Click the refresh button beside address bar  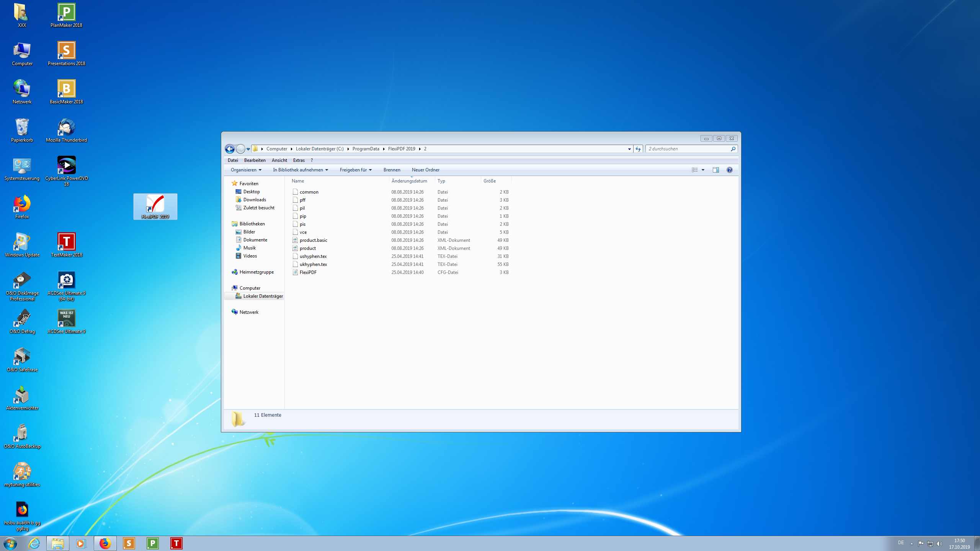pos(638,149)
